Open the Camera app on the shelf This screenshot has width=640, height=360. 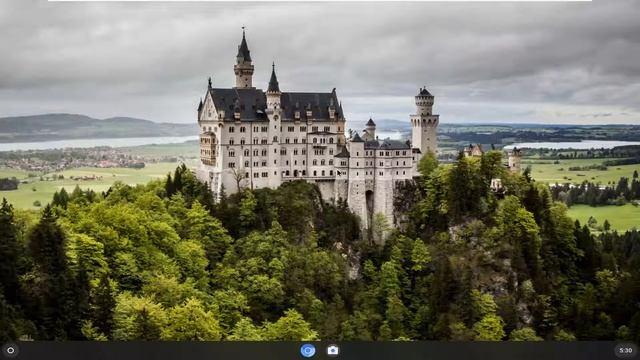pyautogui.click(x=333, y=350)
